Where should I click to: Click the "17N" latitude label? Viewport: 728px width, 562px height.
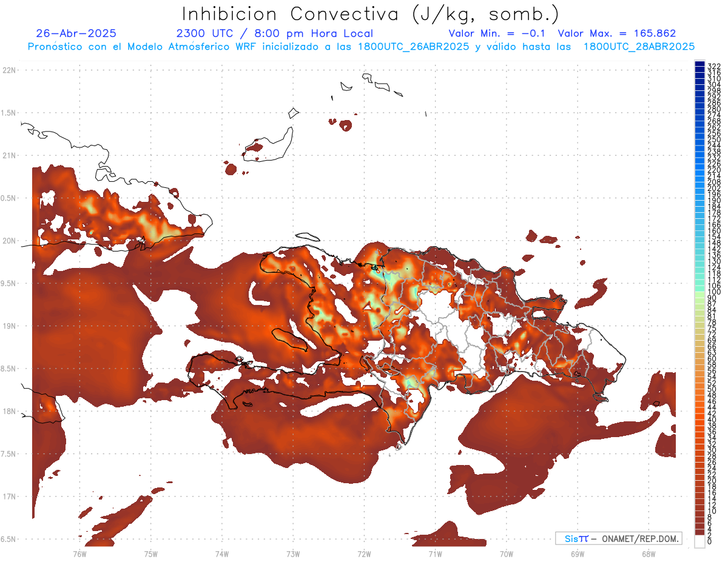pos(9,497)
